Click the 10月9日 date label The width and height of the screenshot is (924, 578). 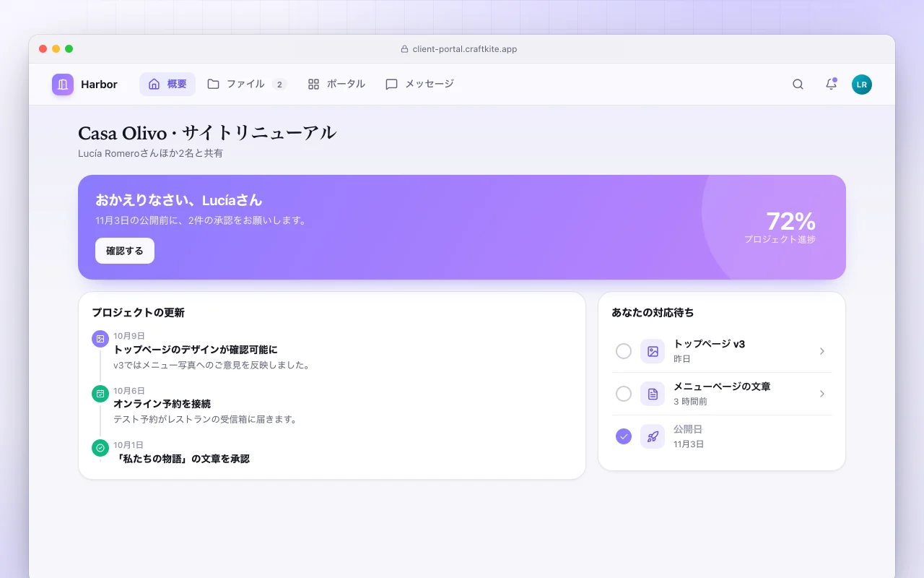(x=129, y=336)
